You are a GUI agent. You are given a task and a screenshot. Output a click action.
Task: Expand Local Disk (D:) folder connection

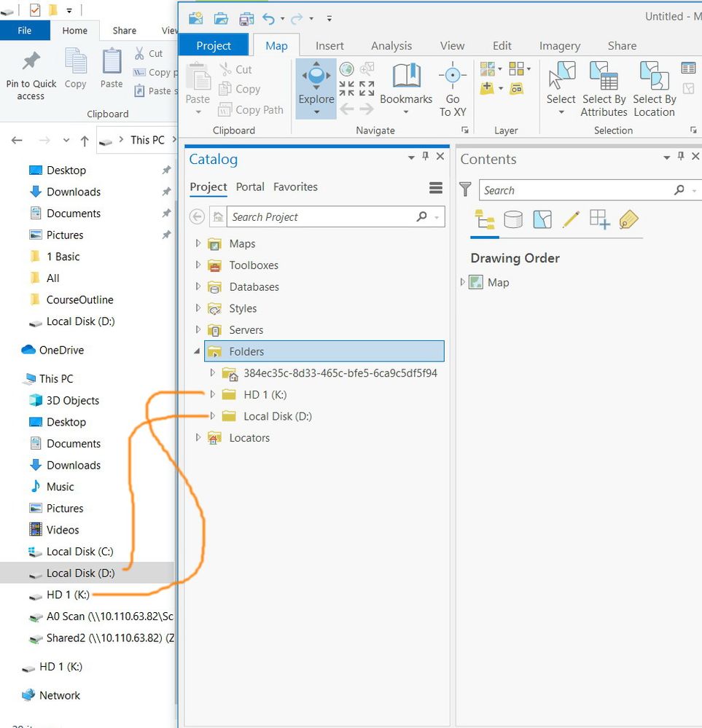212,415
